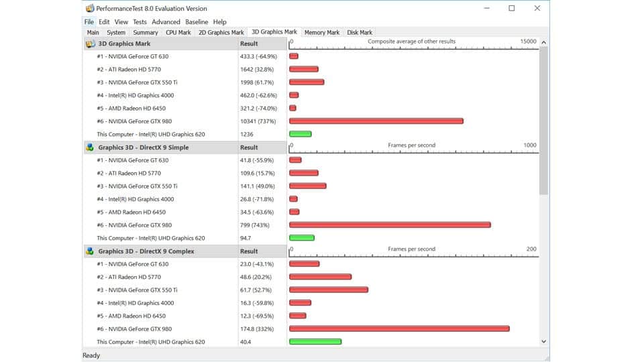Click the green bar for This Computer 40.4
Screen dimensions: 644x362
point(315,342)
